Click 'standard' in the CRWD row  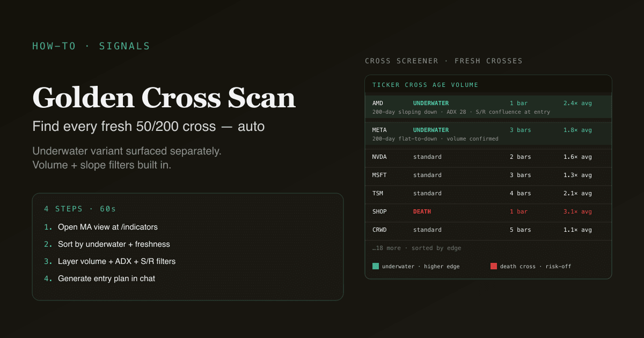coord(427,230)
